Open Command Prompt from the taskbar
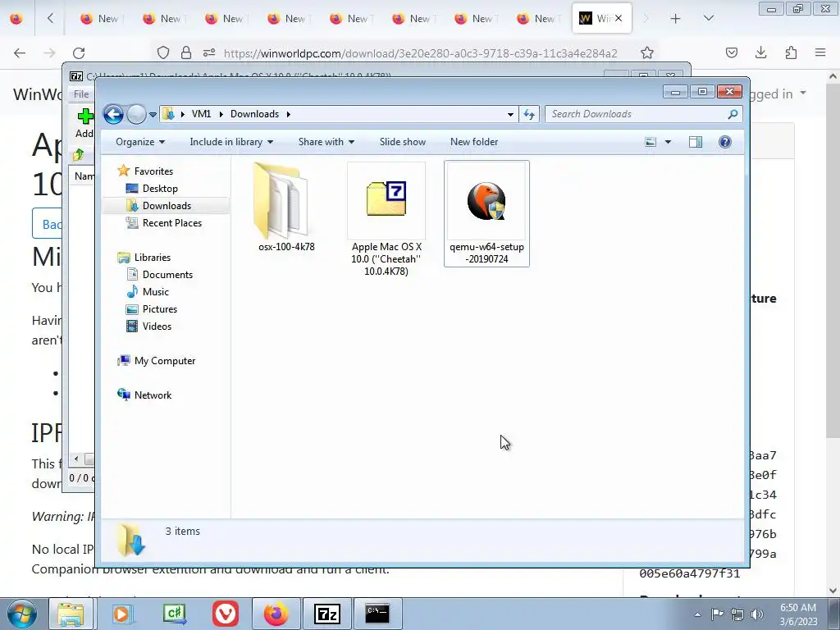Viewport: 840px width, 630px height. pos(377,614)
